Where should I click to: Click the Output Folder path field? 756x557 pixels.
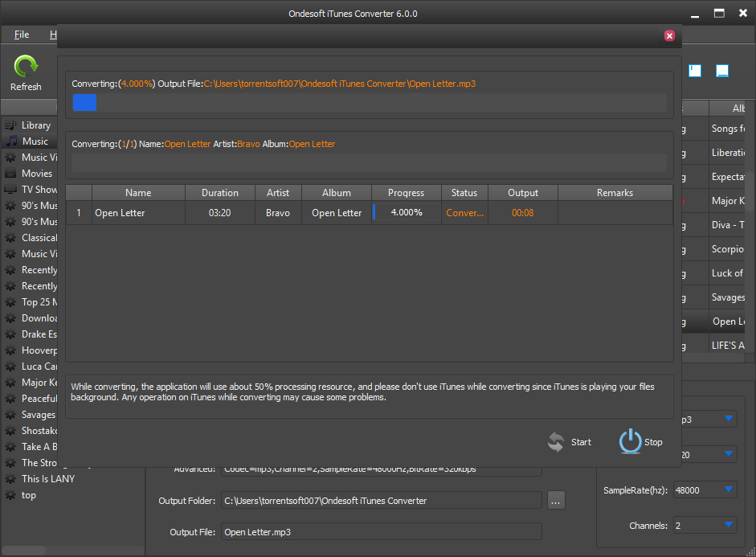click(x=382, y=501)
